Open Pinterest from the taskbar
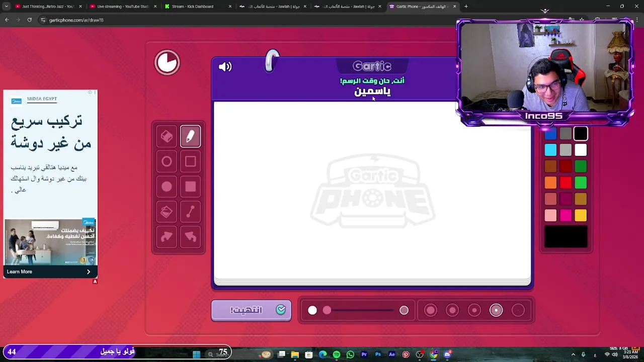Image resolution: width=644 pixels, height=362 pixels. tap(406, 354)
